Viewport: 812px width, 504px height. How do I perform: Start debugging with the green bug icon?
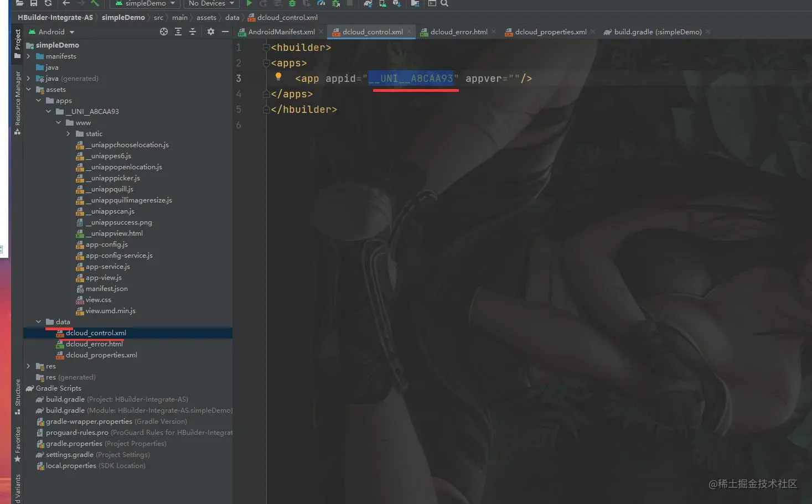coord(292,3)
